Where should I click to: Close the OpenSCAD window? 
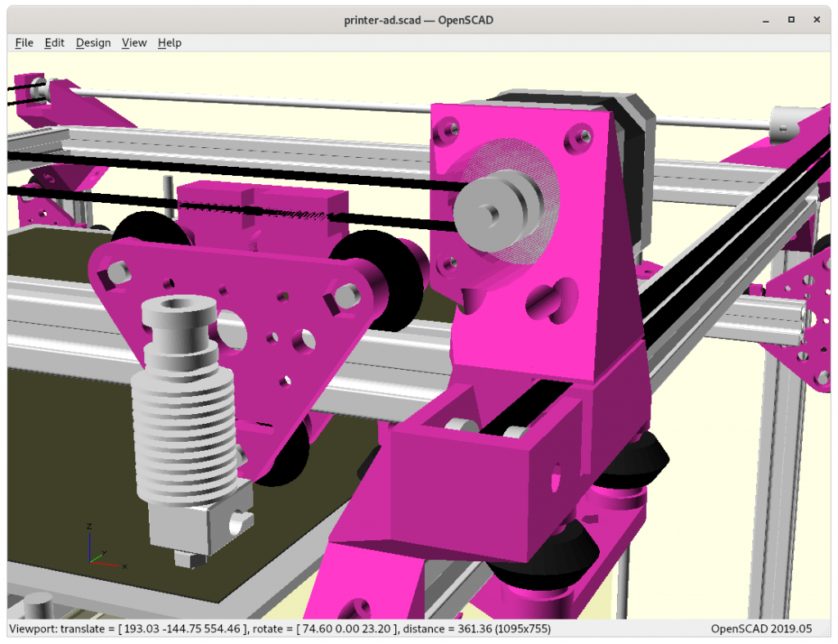817,20
